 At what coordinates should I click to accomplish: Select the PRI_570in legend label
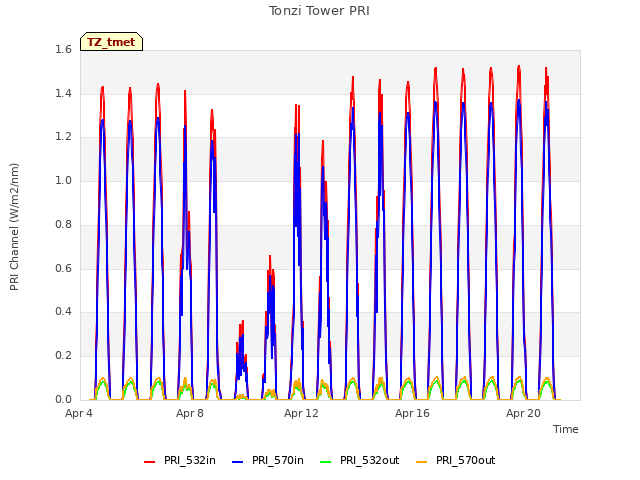click(x=278, y=460)
